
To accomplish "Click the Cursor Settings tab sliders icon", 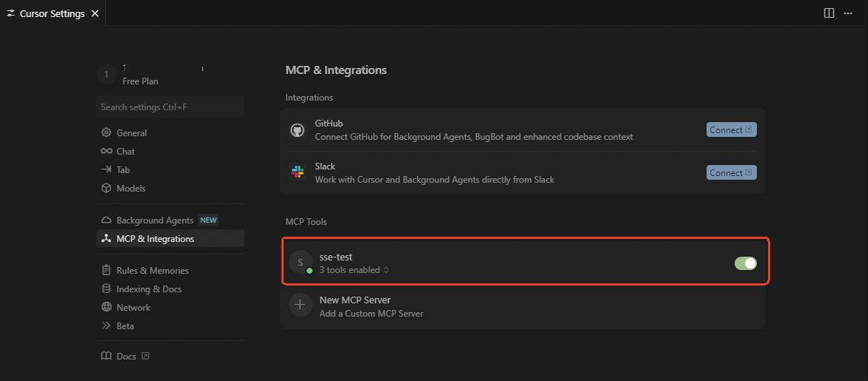I will click(x=10, y=13).
